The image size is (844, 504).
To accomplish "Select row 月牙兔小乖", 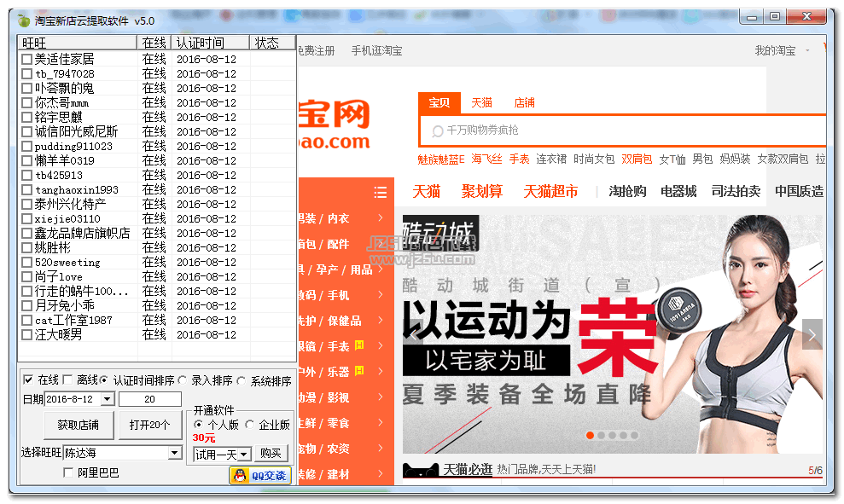I will pos(157,306).
